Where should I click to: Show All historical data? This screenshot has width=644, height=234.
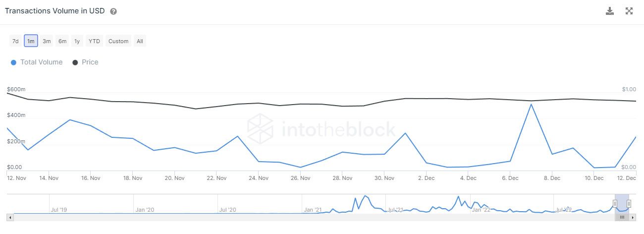click(x=140, y=41)
